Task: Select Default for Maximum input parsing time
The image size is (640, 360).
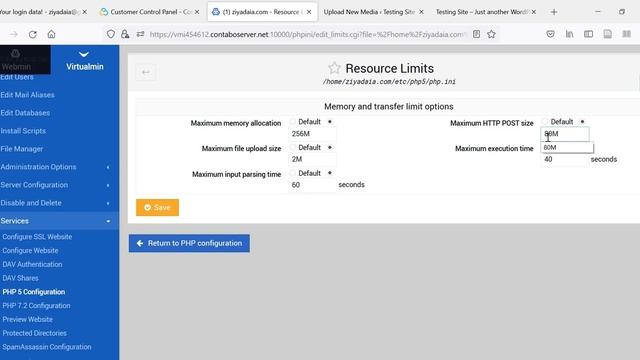Action: coord(293,173)
